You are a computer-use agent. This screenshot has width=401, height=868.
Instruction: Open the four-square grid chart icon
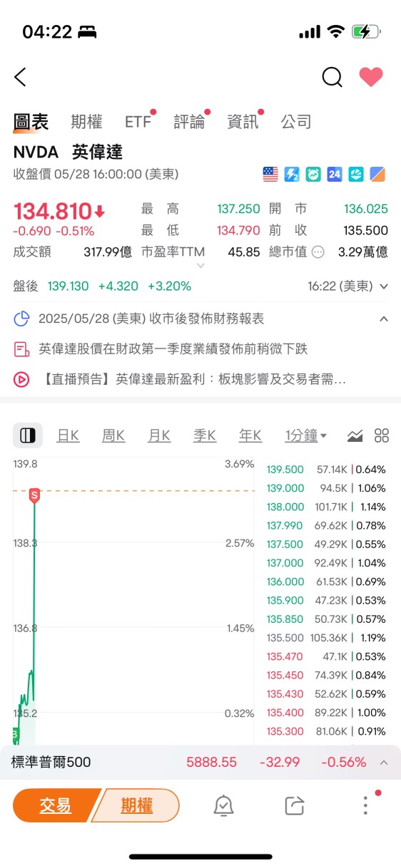pos(382,435)
